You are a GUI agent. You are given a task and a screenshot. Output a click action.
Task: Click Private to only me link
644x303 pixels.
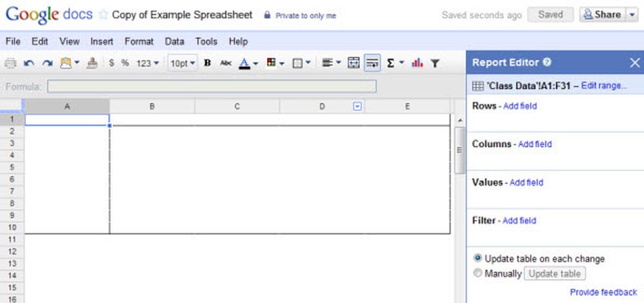pyautogui.click(x=305, y=15)
